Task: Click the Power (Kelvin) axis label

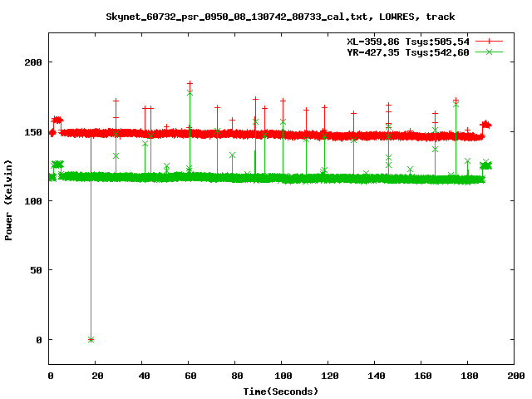Action: 8,200
